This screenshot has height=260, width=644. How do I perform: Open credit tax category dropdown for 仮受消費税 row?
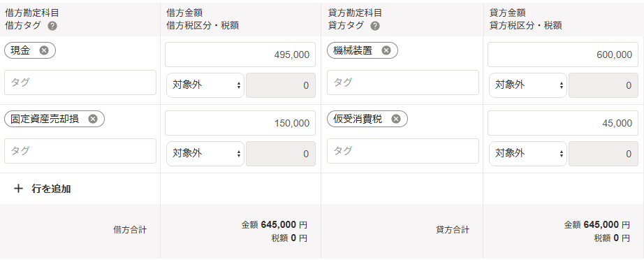click(528, 154)
